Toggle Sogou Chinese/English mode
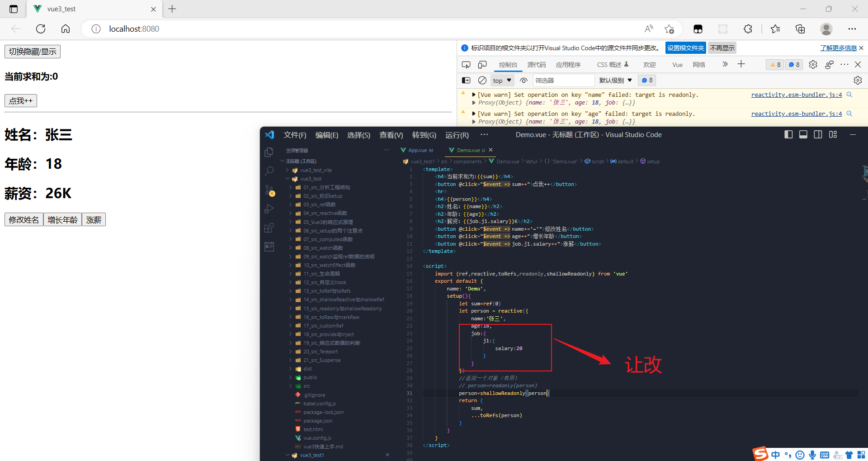The height and width of the screenshot is (461, 868). (776, 455)
